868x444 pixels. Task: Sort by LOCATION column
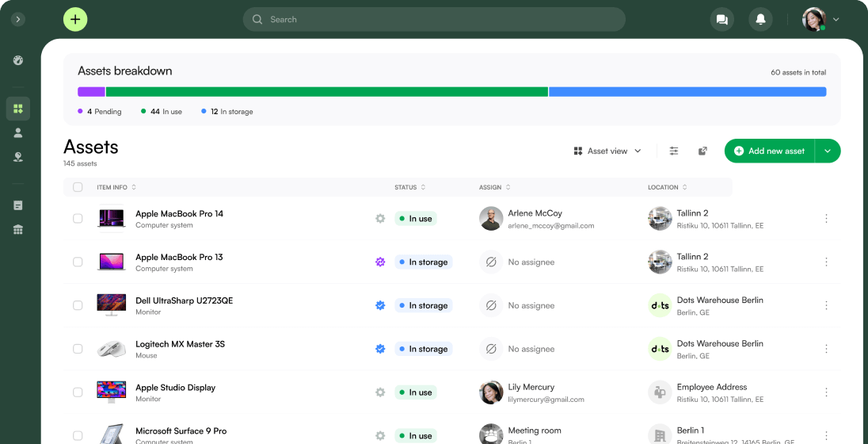point(668,187)
